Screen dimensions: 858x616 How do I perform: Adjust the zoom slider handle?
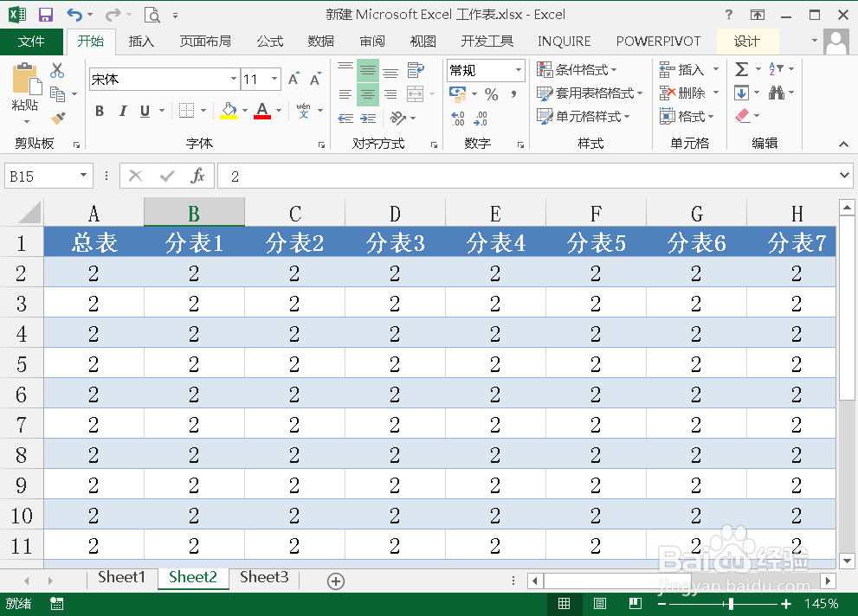coord(731,603)
